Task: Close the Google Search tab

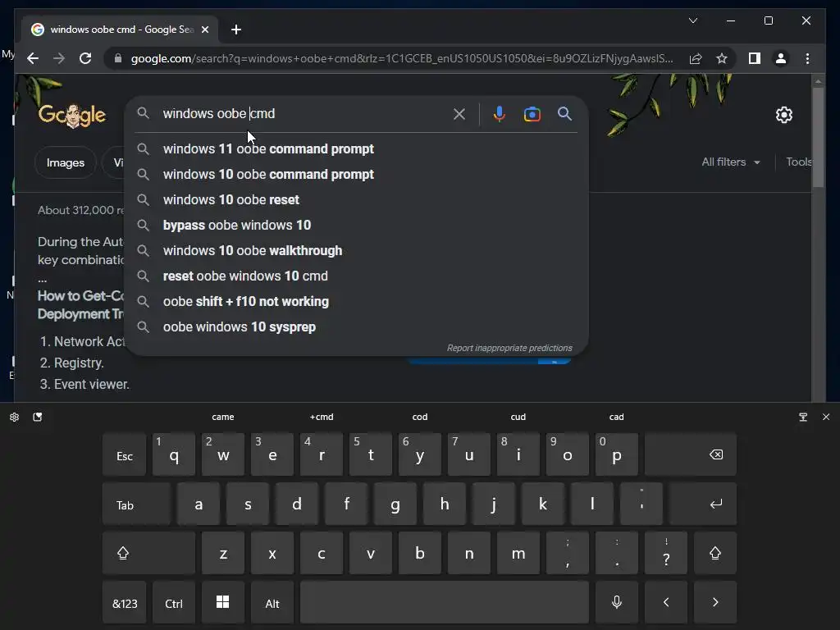Action: click(x=204, y=30)
